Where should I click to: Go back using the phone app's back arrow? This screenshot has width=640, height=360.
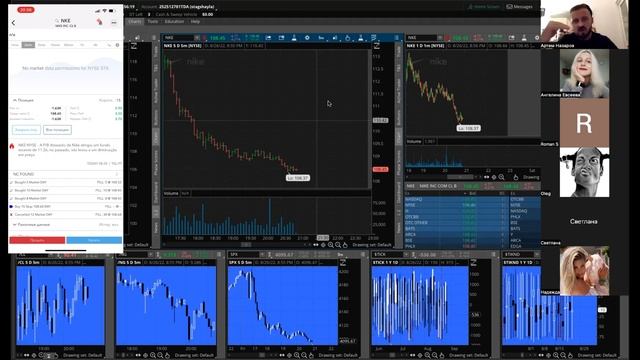click(x=13, y=23)
